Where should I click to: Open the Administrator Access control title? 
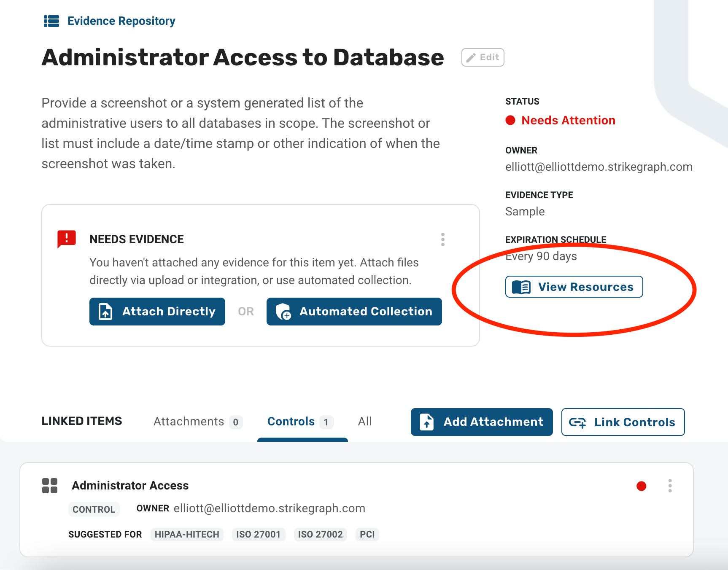pyautogui.click(x=130, y=486)
